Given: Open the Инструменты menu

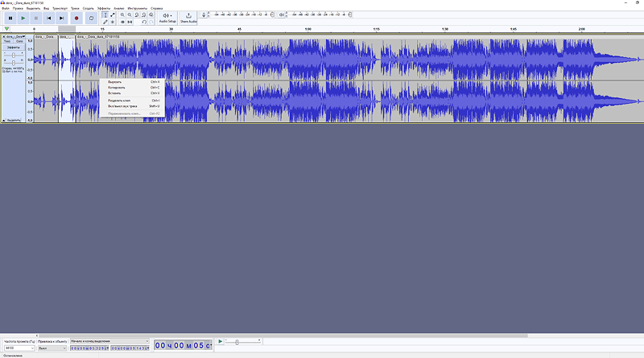Looking at the screenshot, I should tap(137, 8).
